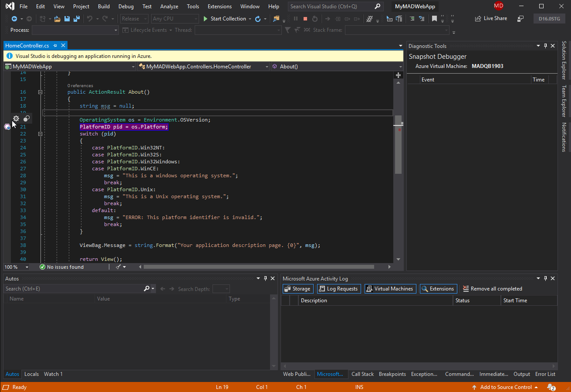Switch to the Error List tab
571x392 pixels.
(x=545, y=374)
